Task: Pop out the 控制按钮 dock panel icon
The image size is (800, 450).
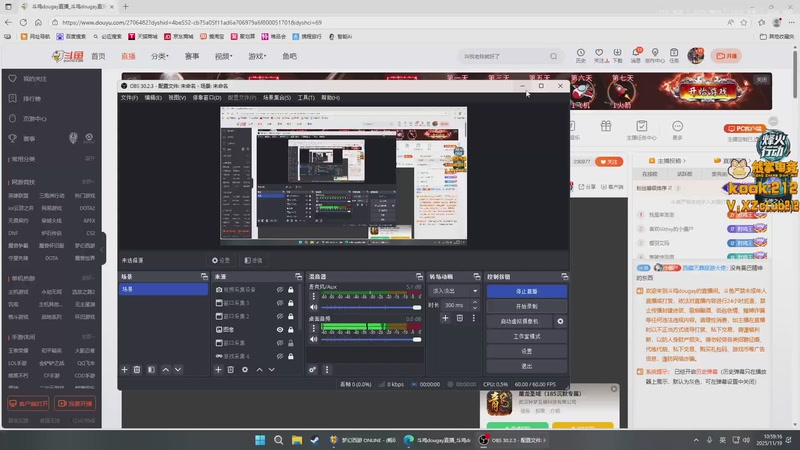Action: tap(565, 277)
